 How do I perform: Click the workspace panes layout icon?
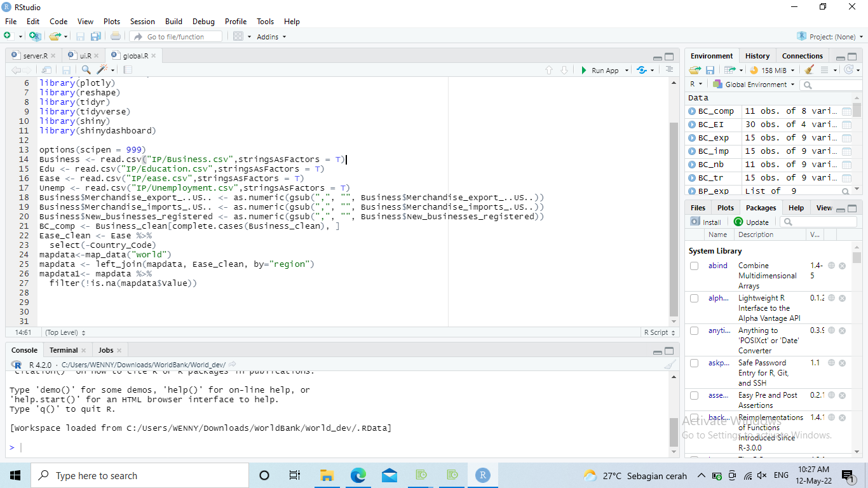[x=238, y=36]
